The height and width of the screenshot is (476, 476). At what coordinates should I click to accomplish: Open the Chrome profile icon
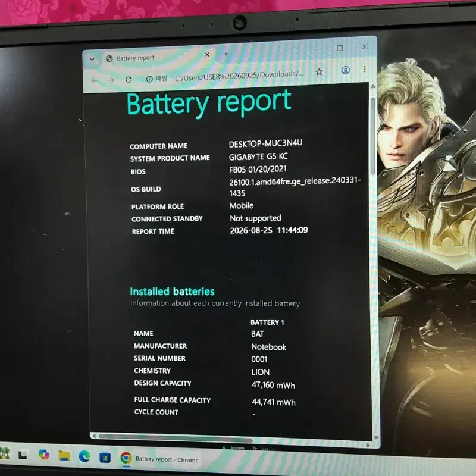tap(346, 70)
